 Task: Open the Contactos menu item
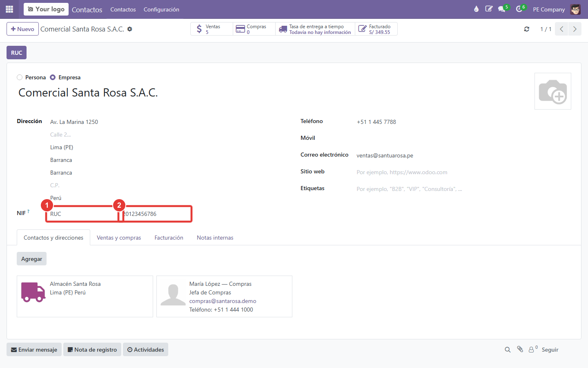123,9
